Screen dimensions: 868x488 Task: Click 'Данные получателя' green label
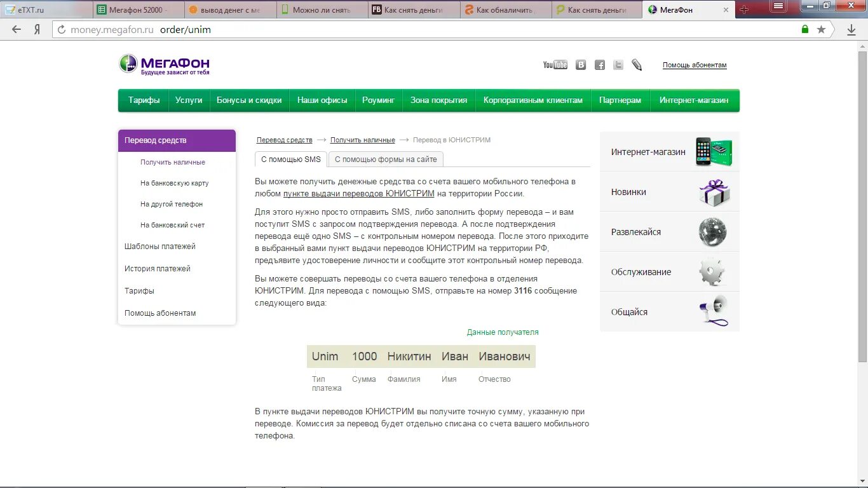tap(503, 332)
